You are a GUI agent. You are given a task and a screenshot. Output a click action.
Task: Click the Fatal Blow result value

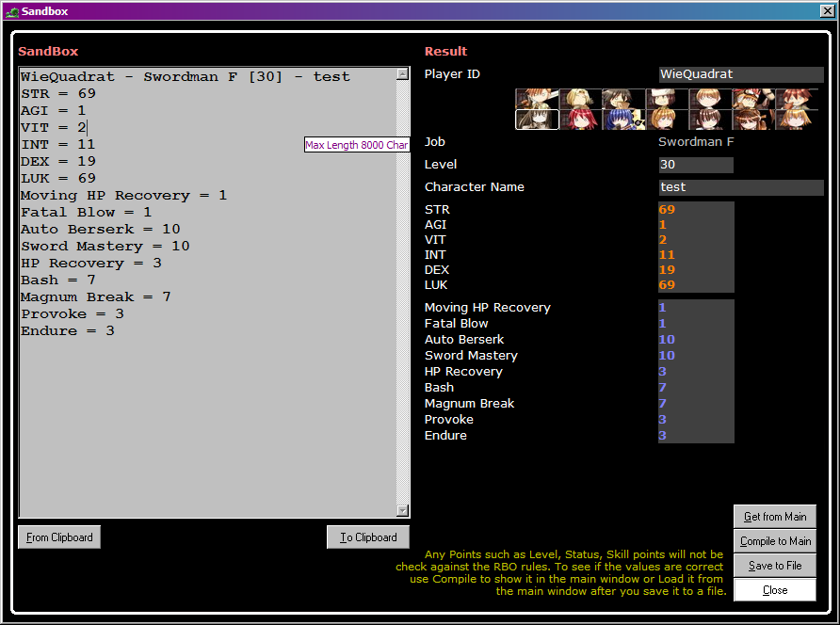coord(663,324)
